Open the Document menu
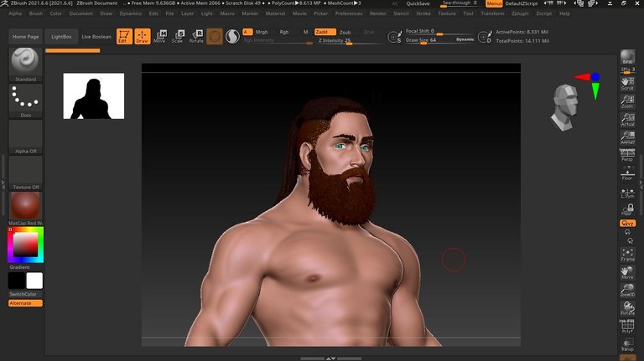The width and height of the screenshot is (644, 361). (x=80, y=13)
